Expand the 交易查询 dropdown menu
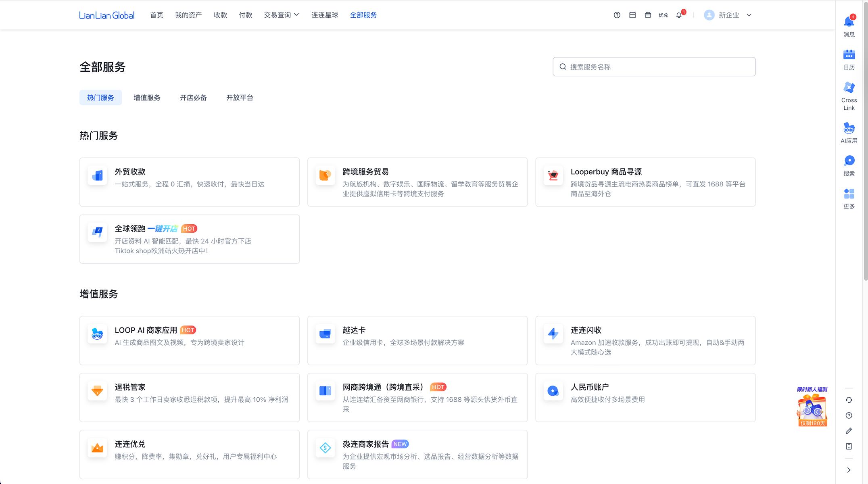Viewport: 868px width, 484px height. 282,15
